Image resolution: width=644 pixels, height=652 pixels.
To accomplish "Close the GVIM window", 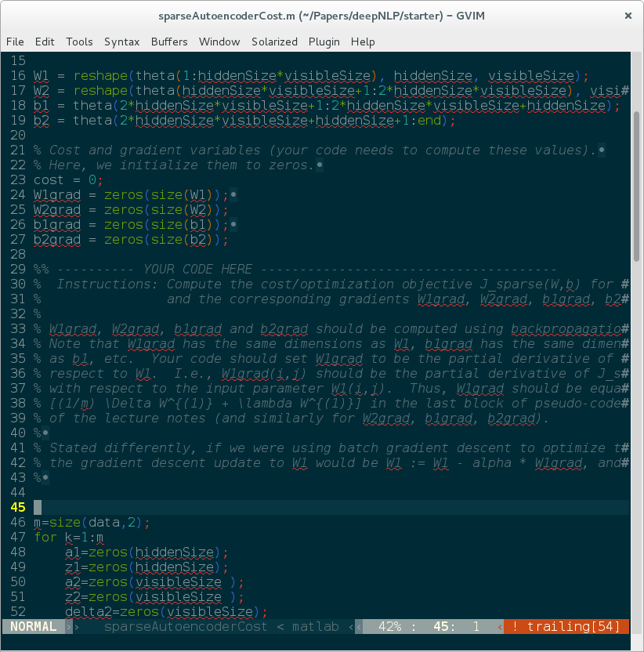I will [628, 16].
